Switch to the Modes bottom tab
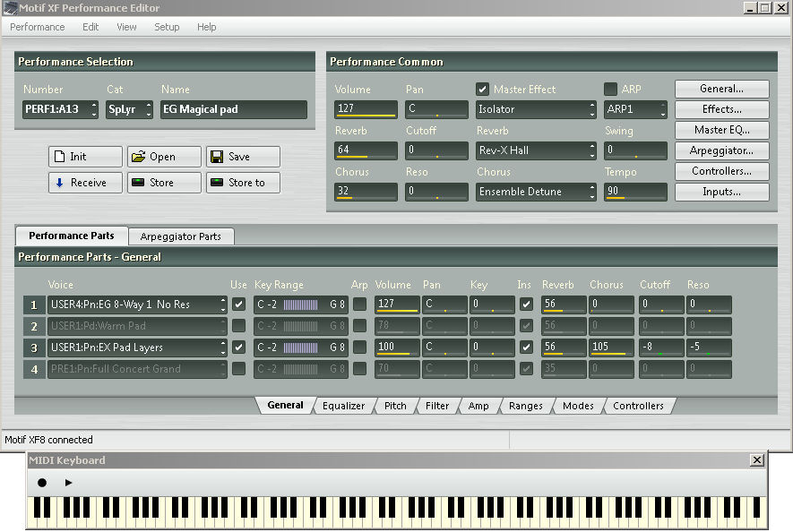Image resolution: width=793 pixels, height=532 pixels. [x=578, y=406]
